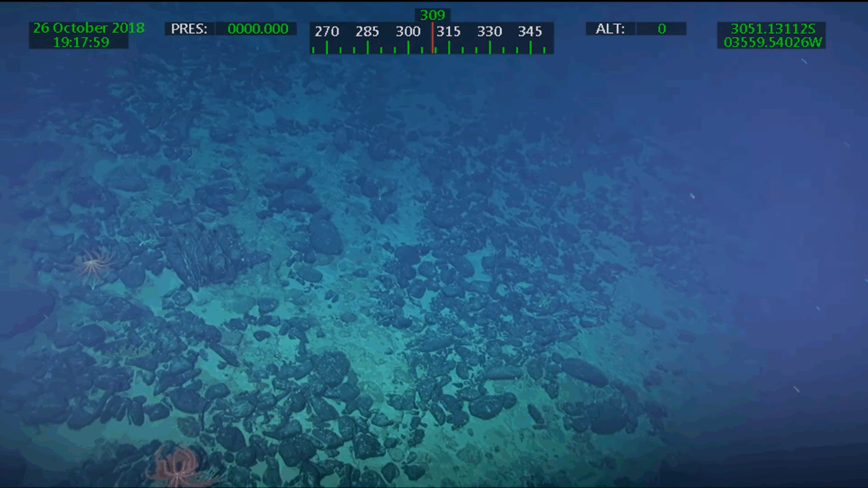Click compass mark 330

coord(490,32)
